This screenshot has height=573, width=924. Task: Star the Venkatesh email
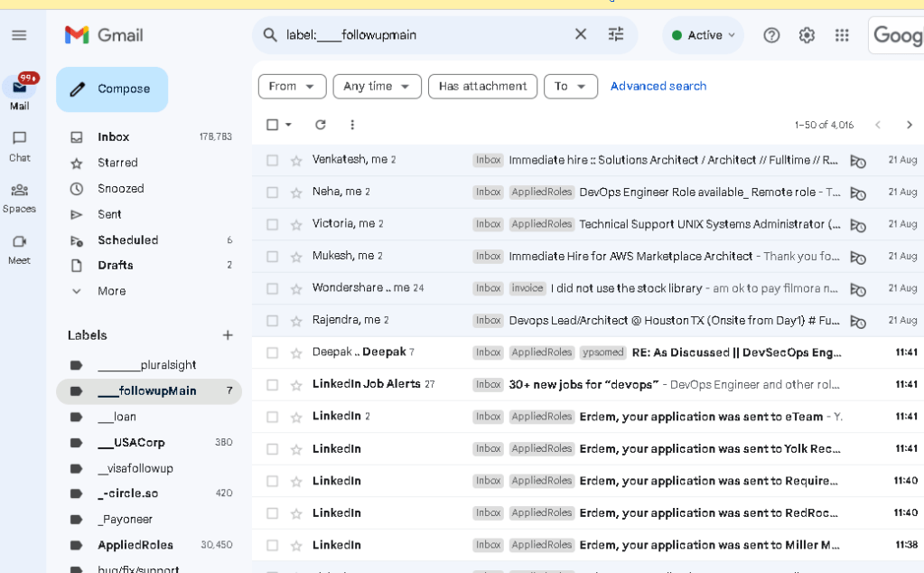click(x=296, y=160)
